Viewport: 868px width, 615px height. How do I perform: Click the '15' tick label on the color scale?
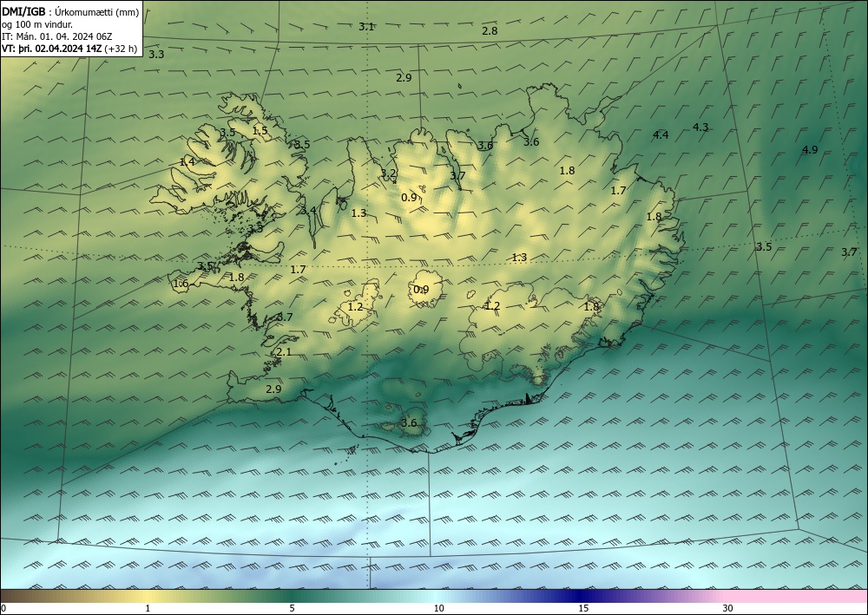(583, 608)
